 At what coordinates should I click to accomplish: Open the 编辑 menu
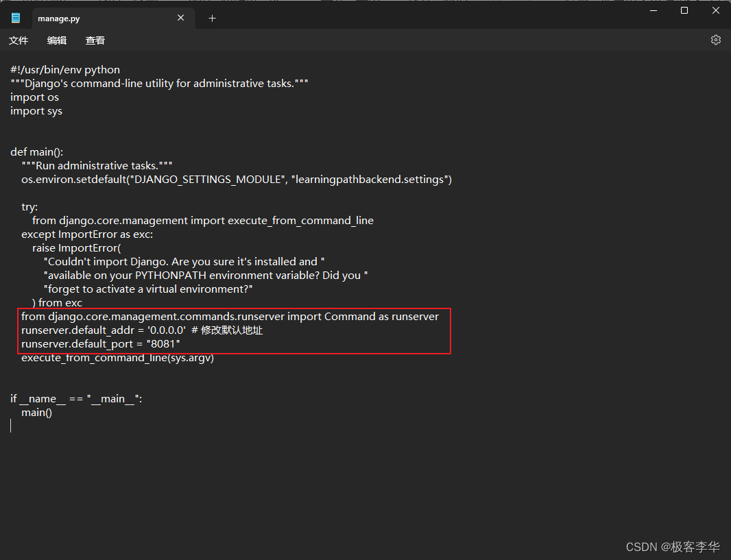(x=57, y=40)
